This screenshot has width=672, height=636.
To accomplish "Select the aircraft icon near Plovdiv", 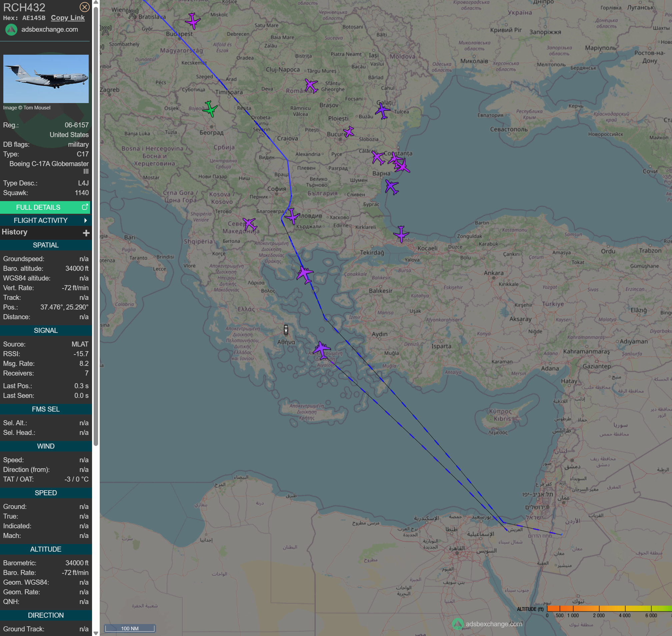I will [291, 216].
